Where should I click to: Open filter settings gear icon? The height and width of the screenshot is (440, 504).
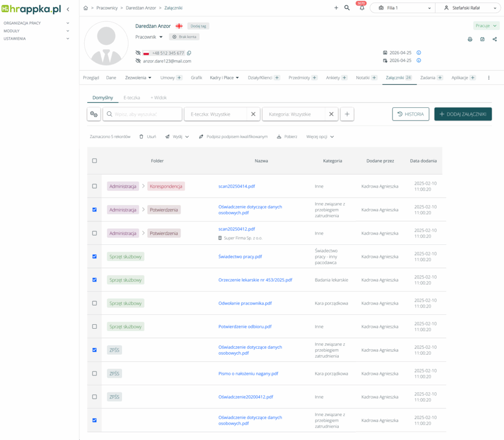[x=94, y=114]
